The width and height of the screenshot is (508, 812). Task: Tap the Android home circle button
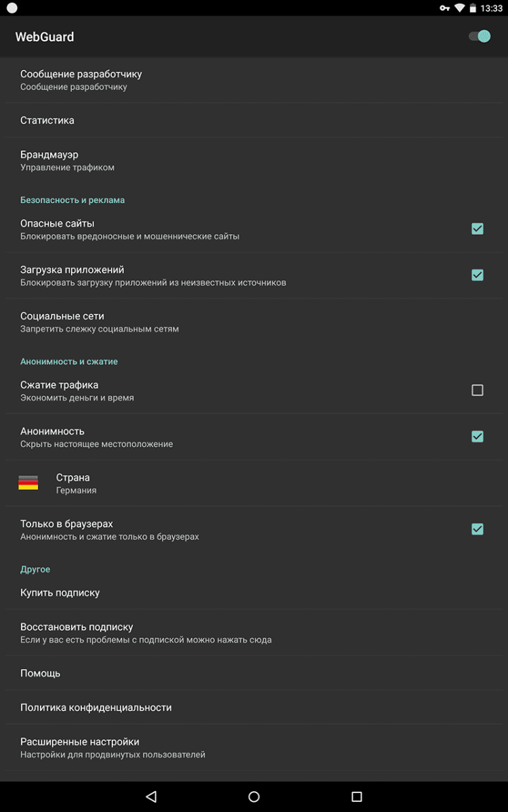point(254,796)
